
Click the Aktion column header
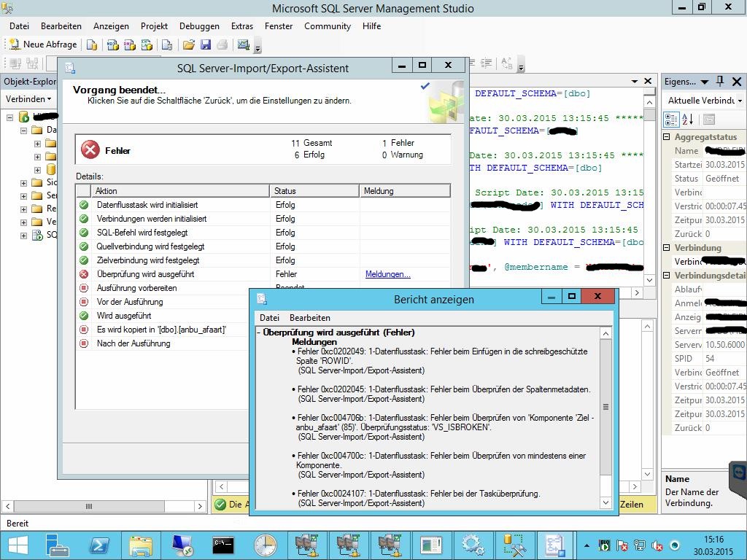[180, 191]
